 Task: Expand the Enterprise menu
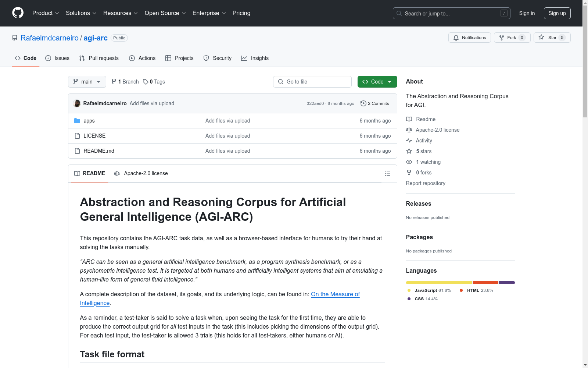(209, 13)
